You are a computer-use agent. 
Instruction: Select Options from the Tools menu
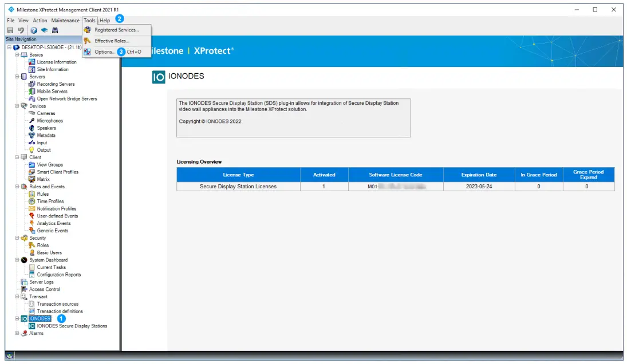click(105, 51)
